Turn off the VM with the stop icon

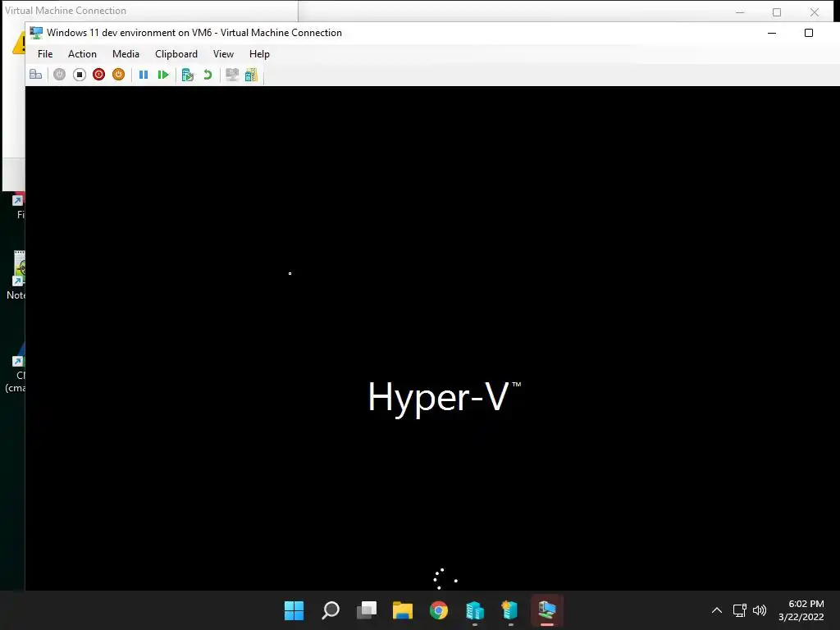pyautogui.click(x=80, y=75)
